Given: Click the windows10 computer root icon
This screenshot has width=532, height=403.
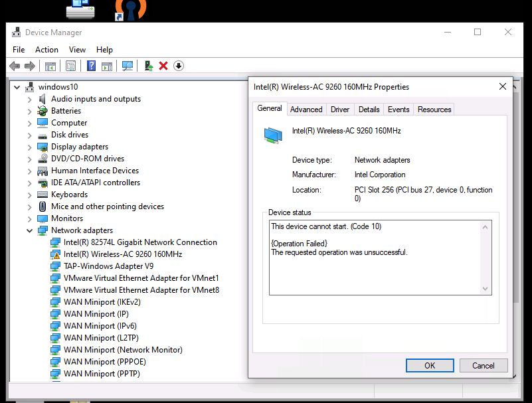Looking at the screenshot, I should 30,87.
